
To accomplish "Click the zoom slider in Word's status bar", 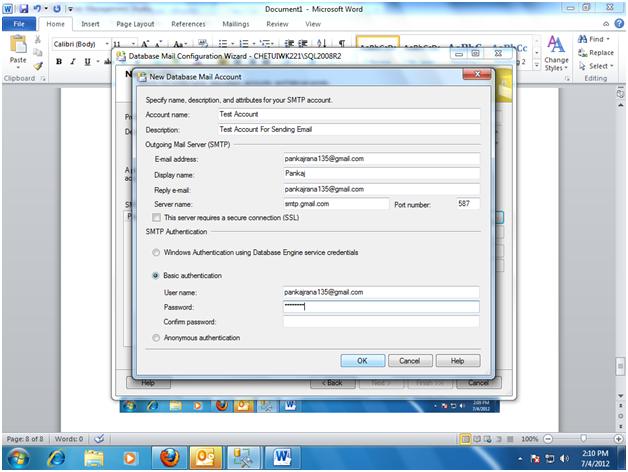I will pos(584,439).
